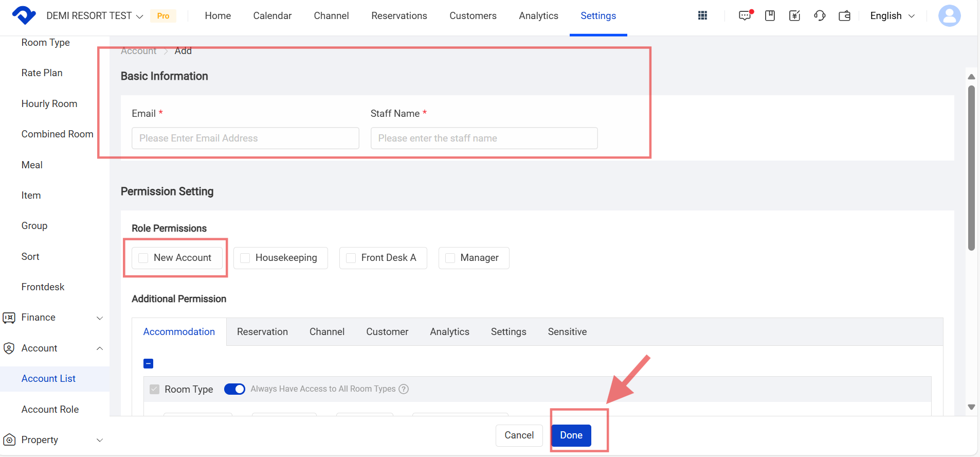Open the English language dropdown
Viewport: 980px width, 457px height.
click(892, 15)
